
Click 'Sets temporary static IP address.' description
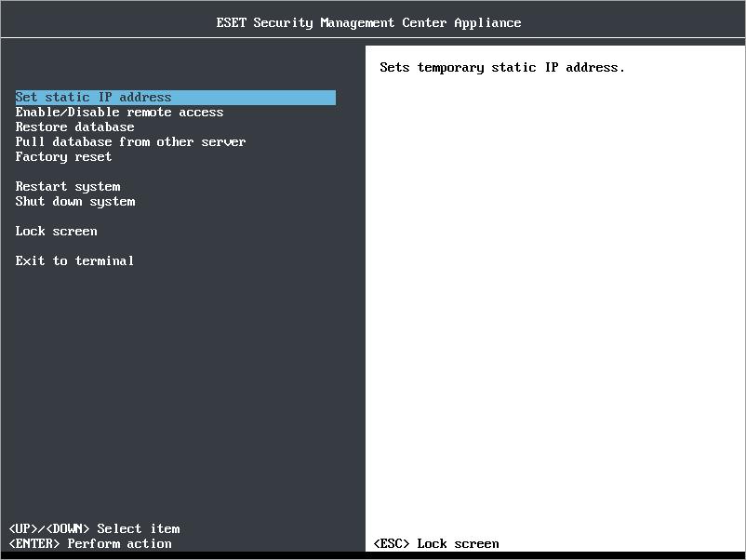tap(502, 68)
